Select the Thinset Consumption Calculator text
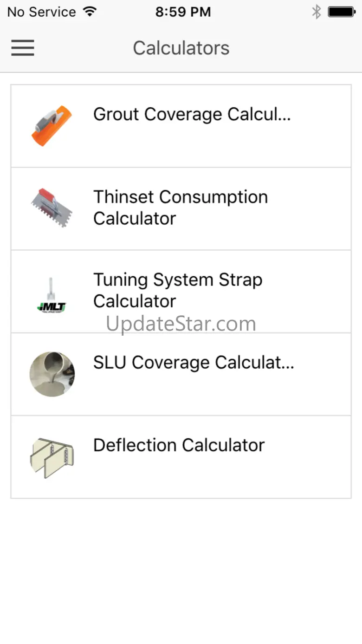 181,208
